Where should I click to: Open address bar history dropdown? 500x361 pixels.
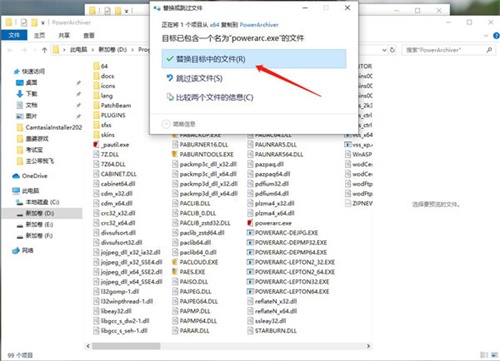point(384,50)
